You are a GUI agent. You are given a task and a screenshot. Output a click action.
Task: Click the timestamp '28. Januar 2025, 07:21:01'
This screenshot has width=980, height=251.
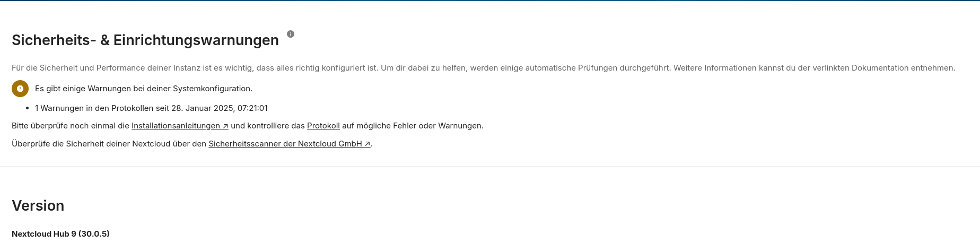point(219,108)
